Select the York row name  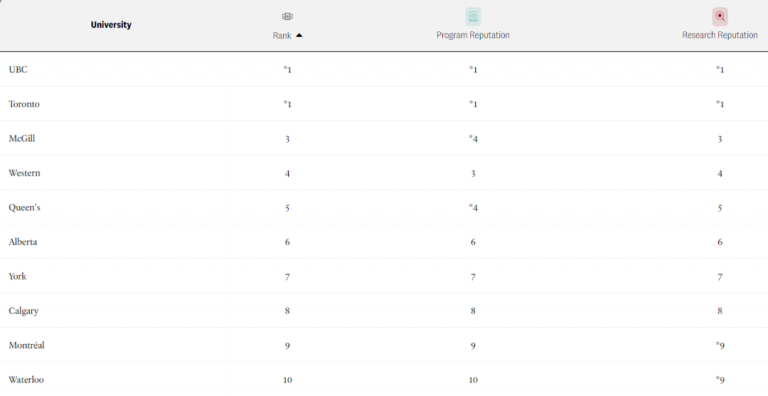point(17,276)
